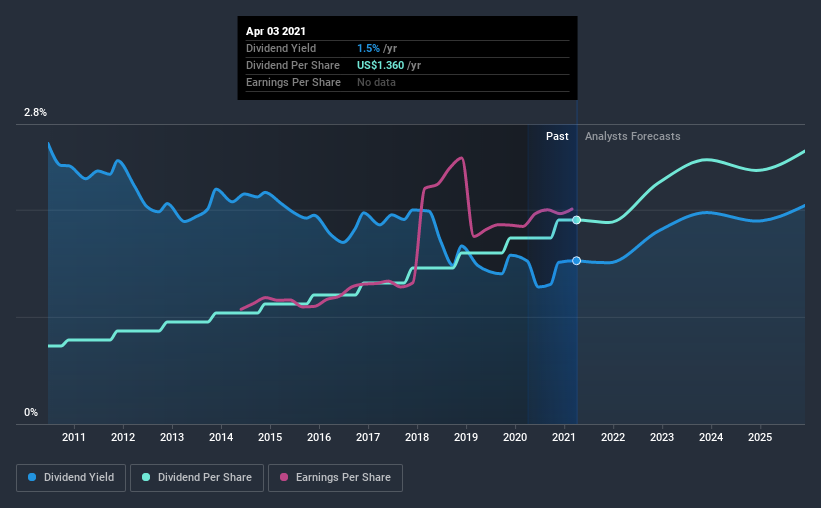Show or hide Earnings Per Share label
Viewport: 821px width, 508px height.
341,478
